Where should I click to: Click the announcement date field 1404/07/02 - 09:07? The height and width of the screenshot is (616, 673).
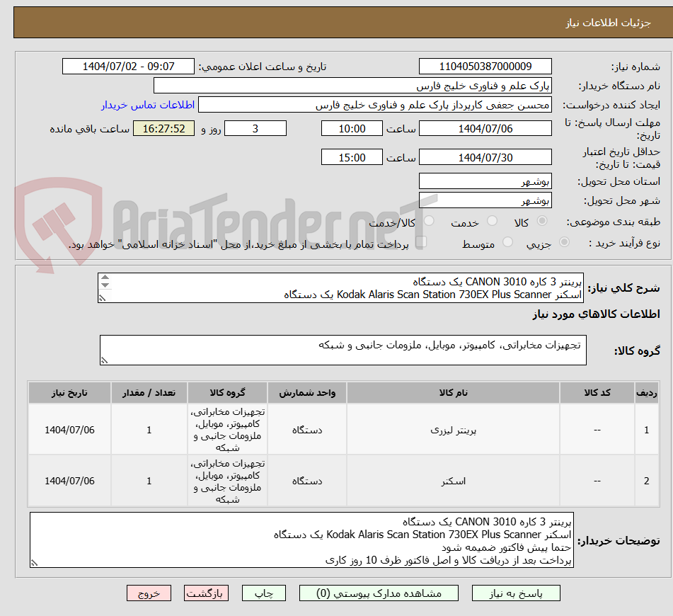click(128, 67)
